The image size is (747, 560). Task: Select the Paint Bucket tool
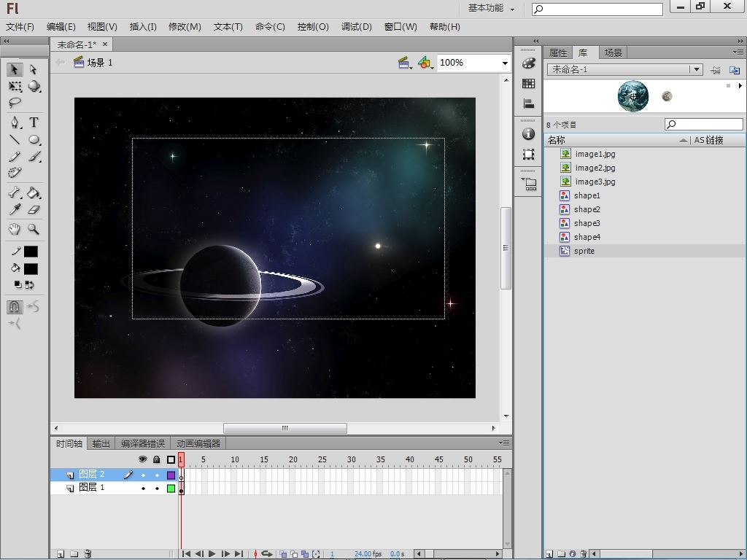tap(34, 192)
